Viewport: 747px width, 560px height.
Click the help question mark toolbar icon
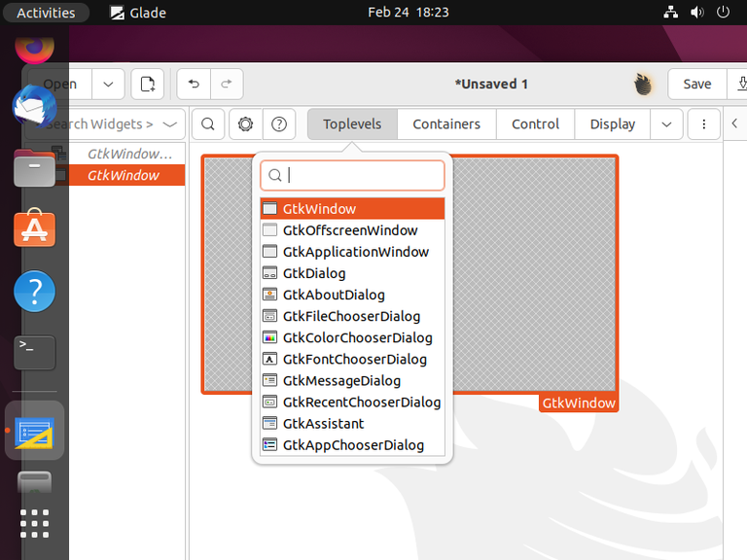tap(279, 124)
